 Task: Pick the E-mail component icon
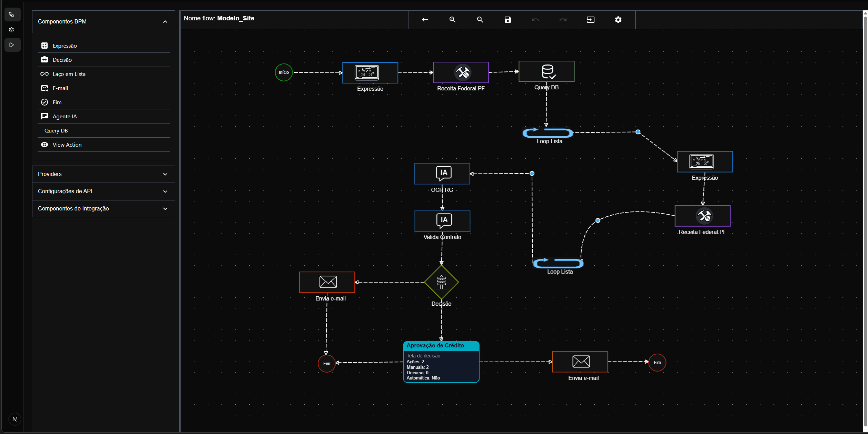tap(45, 88)
